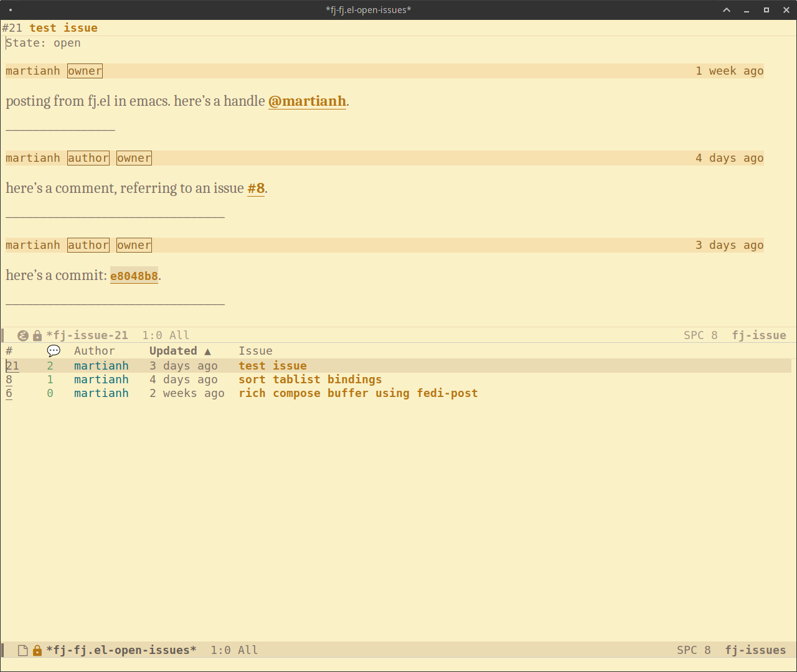Click the status icon in fj-issue-21 modeline
Screen dimensions: 797x672
(23, 335)
